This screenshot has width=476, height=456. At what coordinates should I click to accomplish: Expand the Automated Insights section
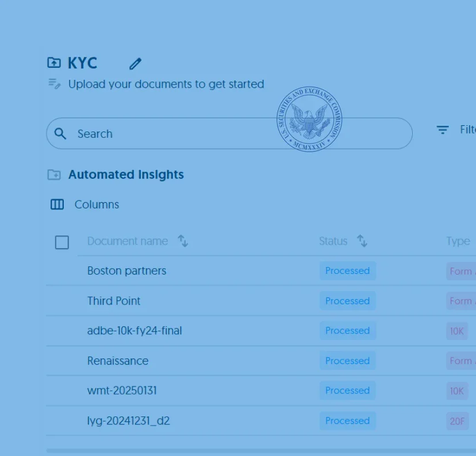(x=126, y=174)
